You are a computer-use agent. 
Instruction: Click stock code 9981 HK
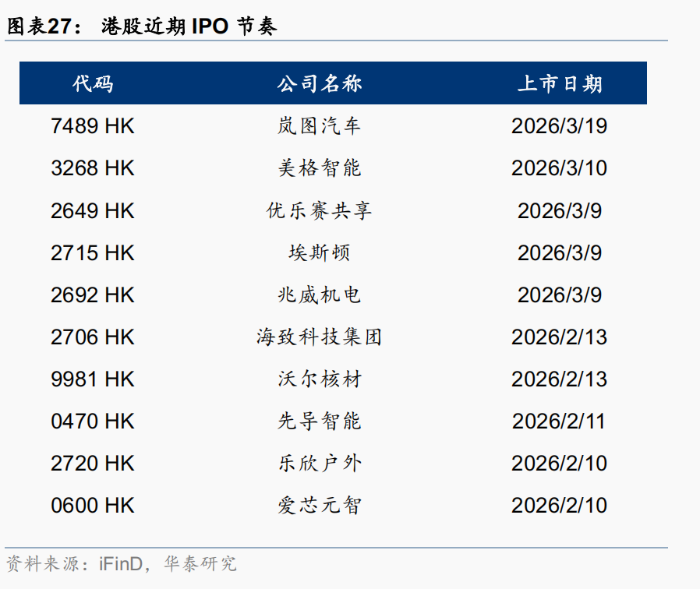(x=93, y=379)
